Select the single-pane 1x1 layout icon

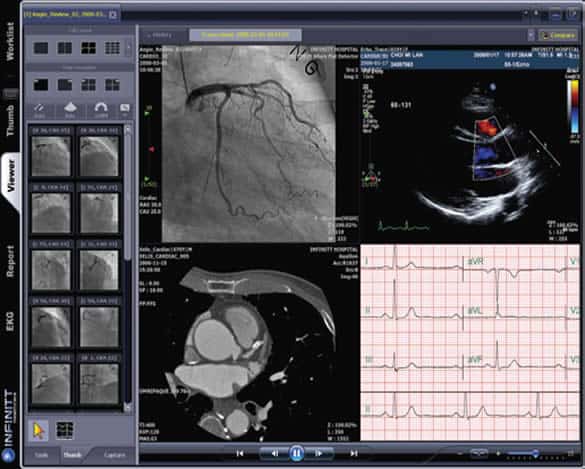41,48
